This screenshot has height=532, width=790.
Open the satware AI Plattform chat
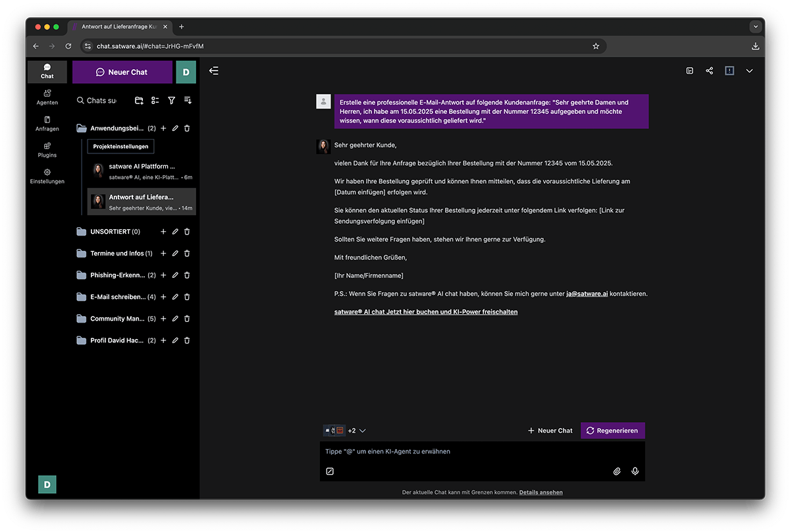coord(142,171)
